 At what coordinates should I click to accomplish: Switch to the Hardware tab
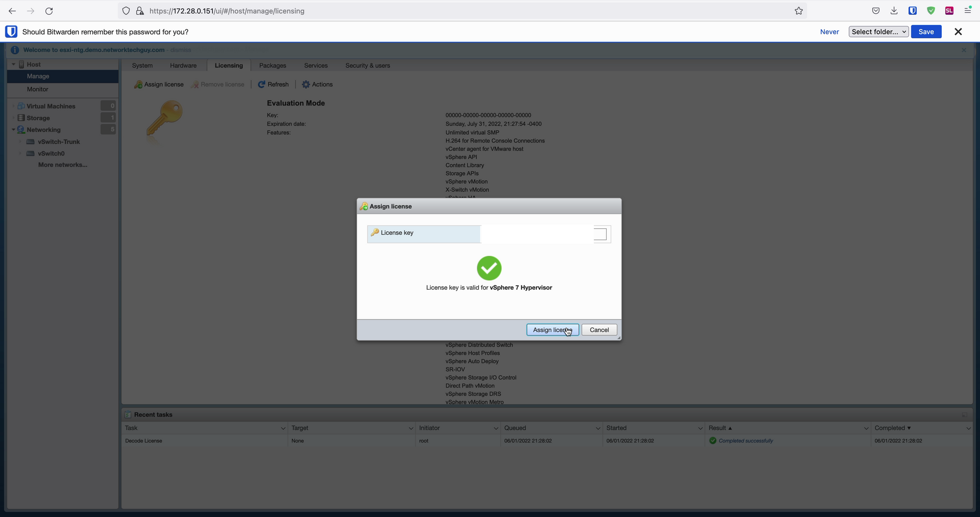point(183,66)
